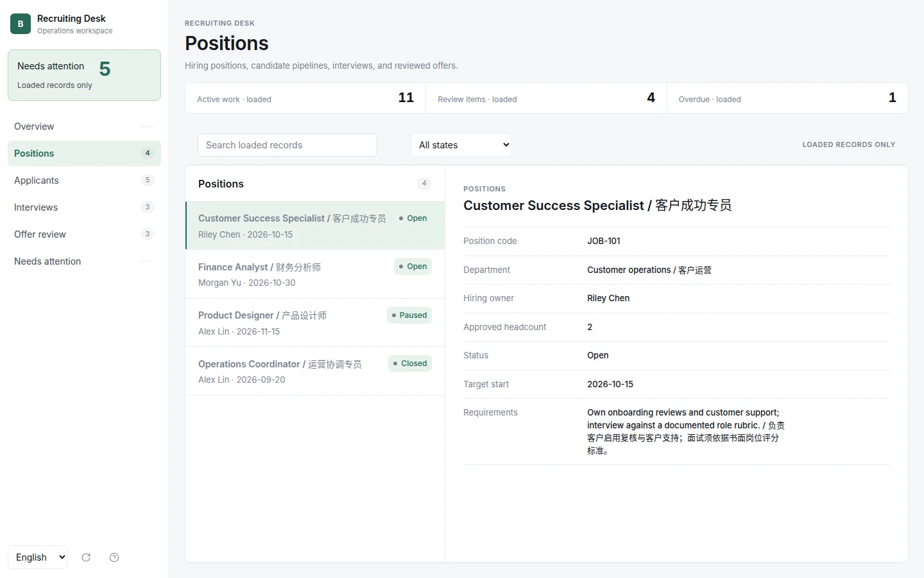Click the LOADED RECORDS ONLY label
Viewport: 924px width, 578px height.
point(849,144)
